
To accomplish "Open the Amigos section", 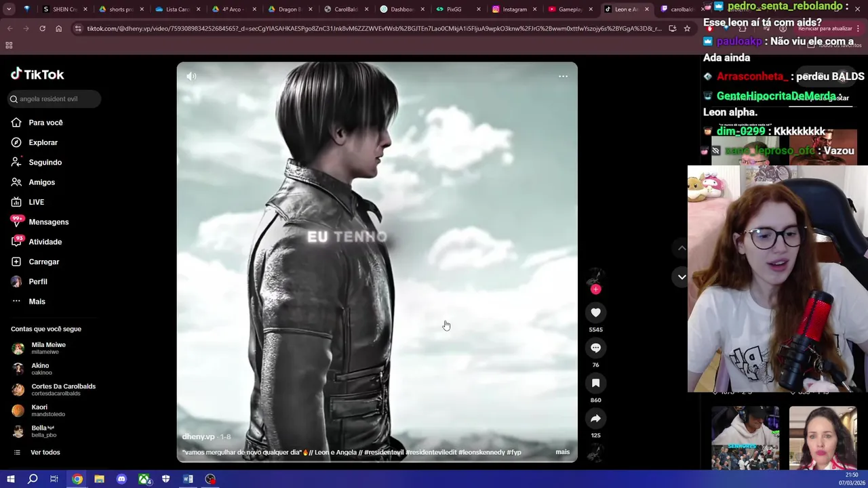I will (41, 182).
